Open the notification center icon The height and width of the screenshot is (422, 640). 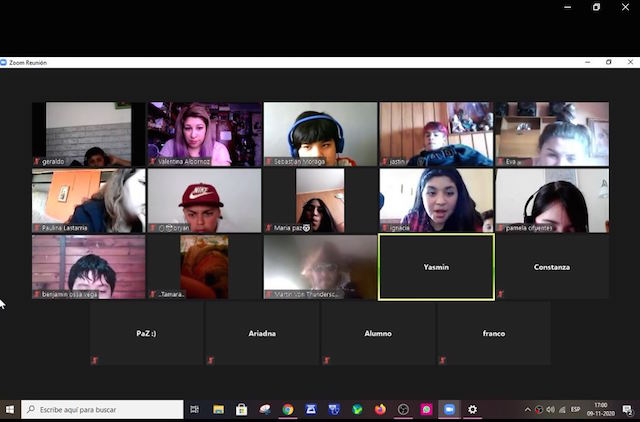pyautogui.click(x=627, y=409)
